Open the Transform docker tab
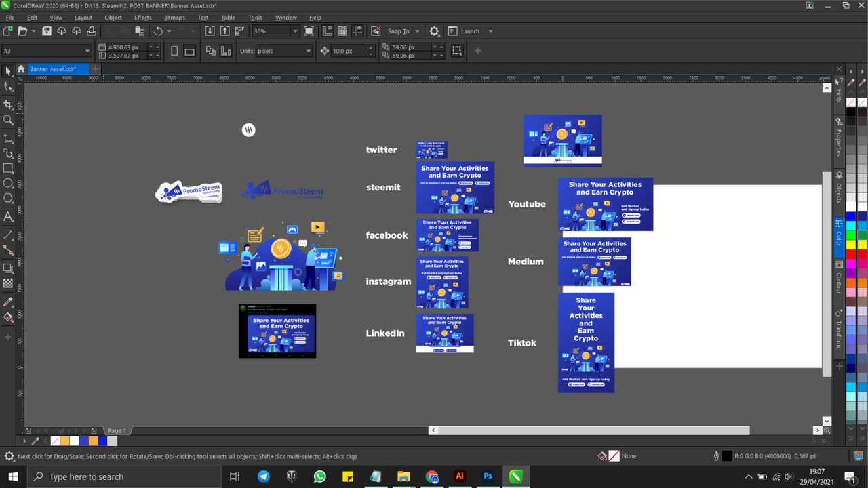 [x=839, y=330]
